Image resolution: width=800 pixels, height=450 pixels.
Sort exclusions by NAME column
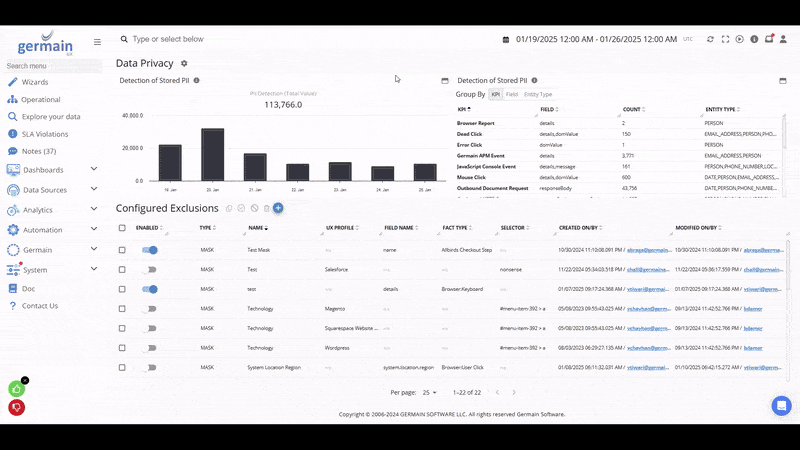(258, 228)
